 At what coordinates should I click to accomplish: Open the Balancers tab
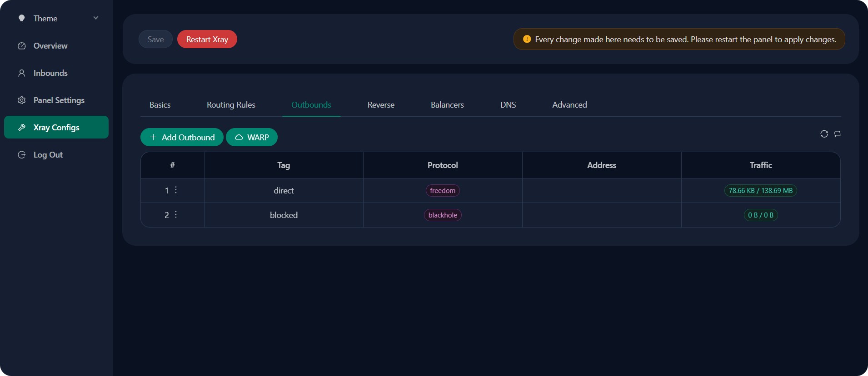pyautogui.click(x=447, y=105)
